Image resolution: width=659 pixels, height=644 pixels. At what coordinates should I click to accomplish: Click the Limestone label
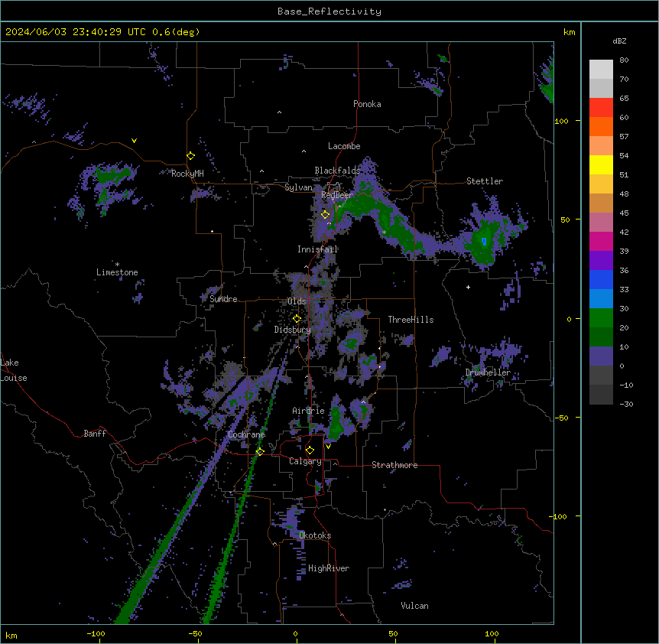point(117,272)
